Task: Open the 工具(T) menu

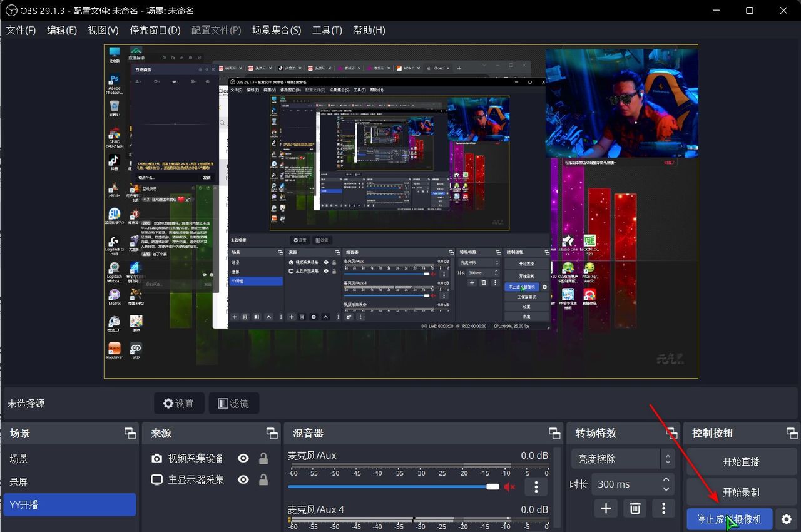Action: pyautogui.click(x=327, y=30)
